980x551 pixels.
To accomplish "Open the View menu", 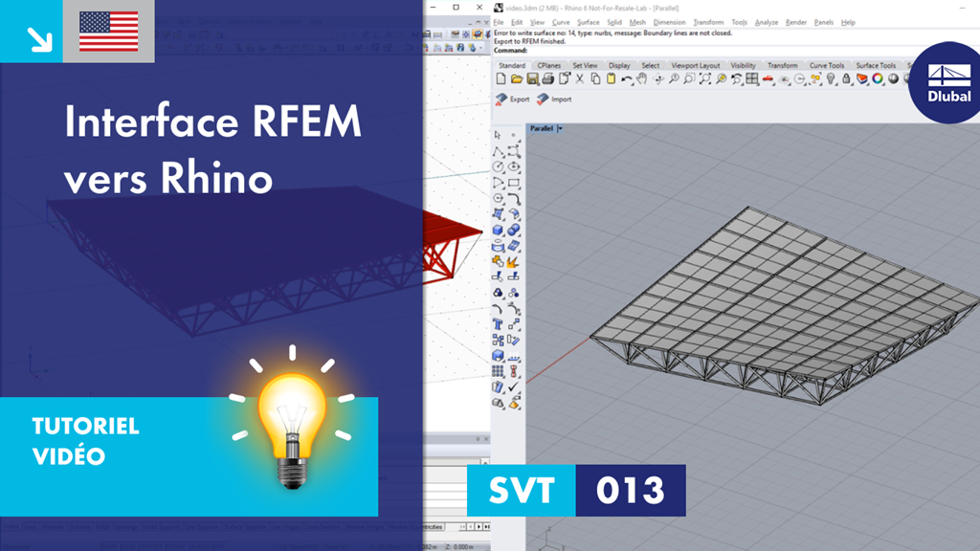I will tap(537, 23).
